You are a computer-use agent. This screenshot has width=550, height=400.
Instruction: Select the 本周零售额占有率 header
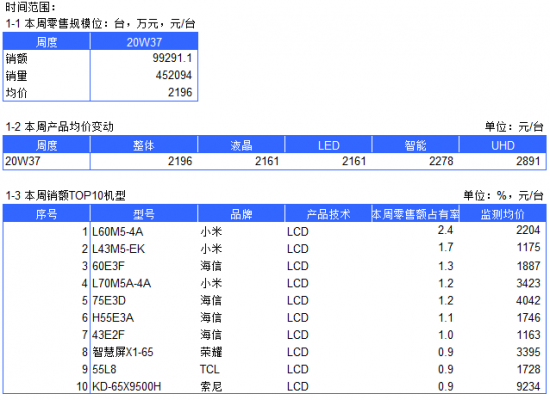point(415,214)
